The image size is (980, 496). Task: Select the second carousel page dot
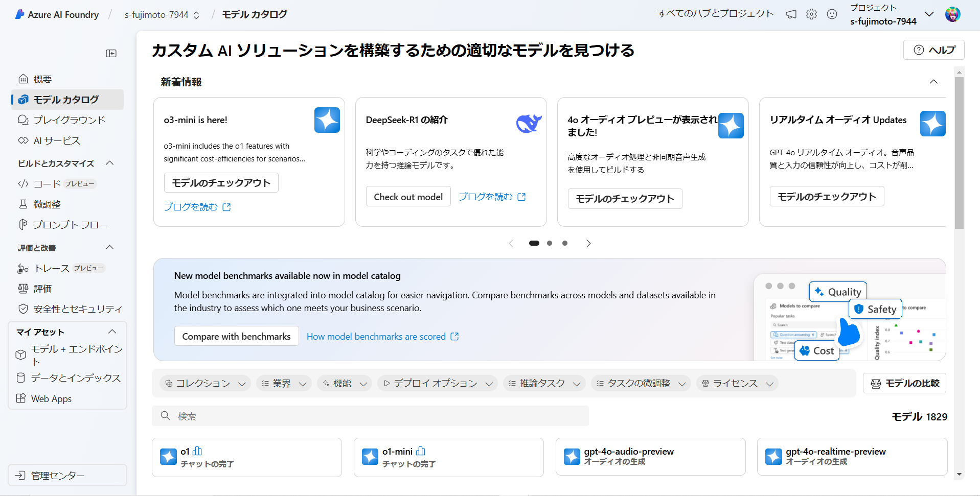point(550,243)
